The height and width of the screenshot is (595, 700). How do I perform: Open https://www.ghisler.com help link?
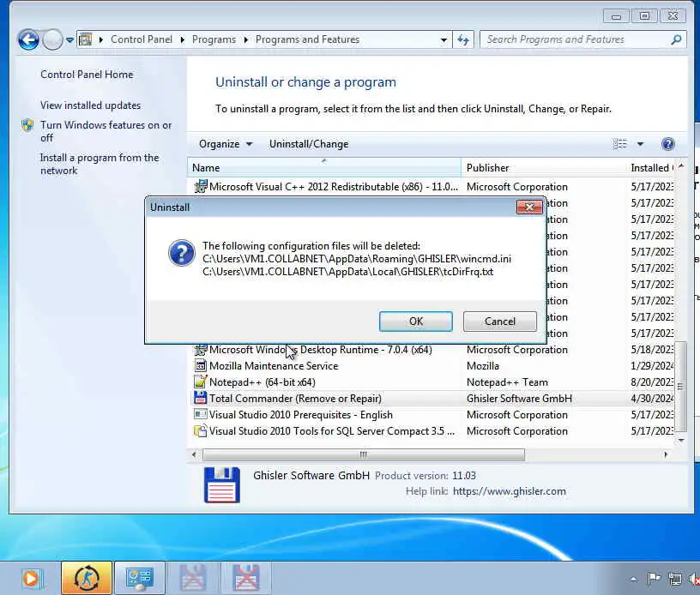click(510, 491)
